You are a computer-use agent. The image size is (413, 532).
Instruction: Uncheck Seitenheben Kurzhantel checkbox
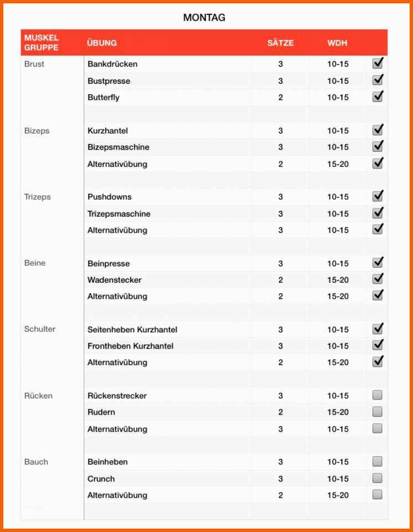pyautogui.click(x=378, y=329)
